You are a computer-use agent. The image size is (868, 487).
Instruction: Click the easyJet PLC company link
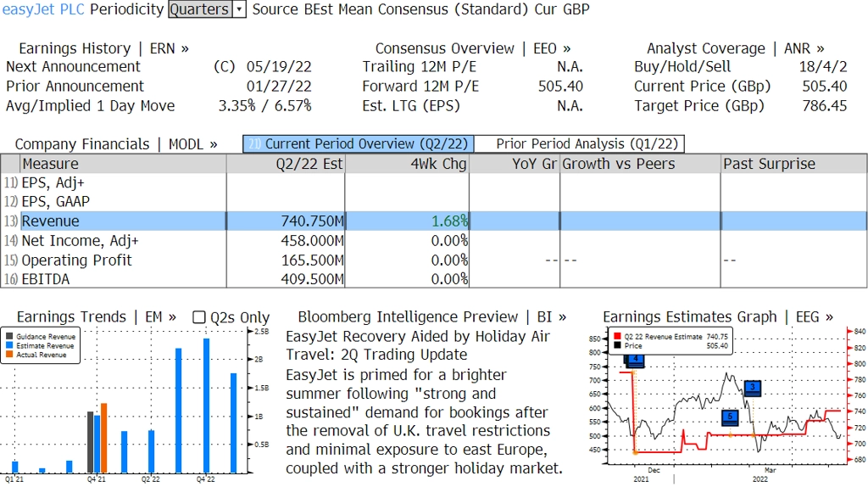(43, 9)
